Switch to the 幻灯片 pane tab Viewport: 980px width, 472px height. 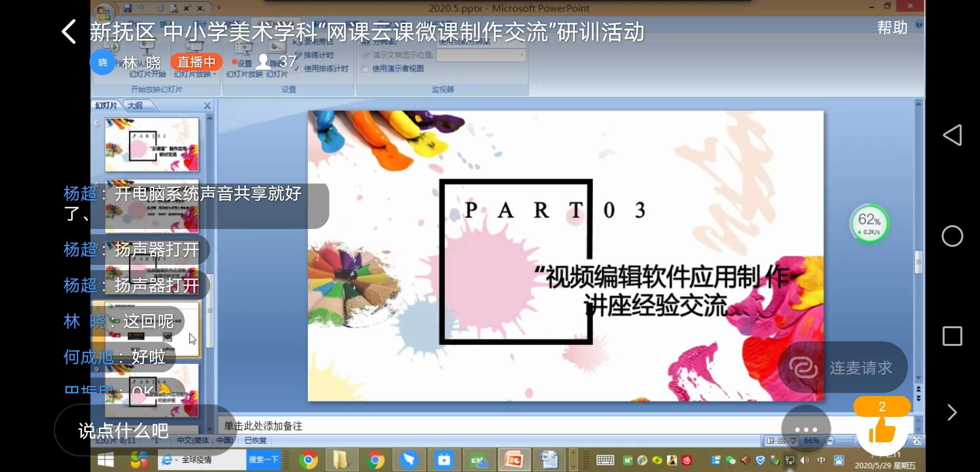coord(106,105)
